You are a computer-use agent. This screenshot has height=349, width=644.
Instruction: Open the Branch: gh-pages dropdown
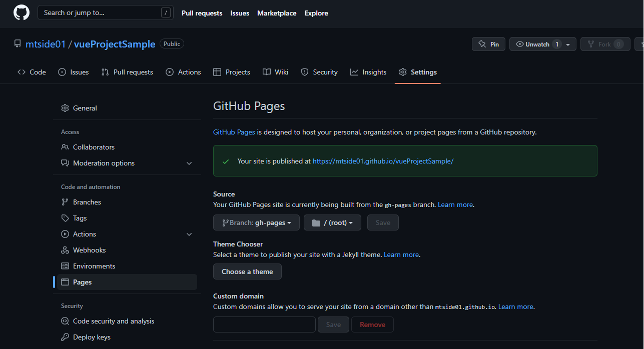point(256,222)
